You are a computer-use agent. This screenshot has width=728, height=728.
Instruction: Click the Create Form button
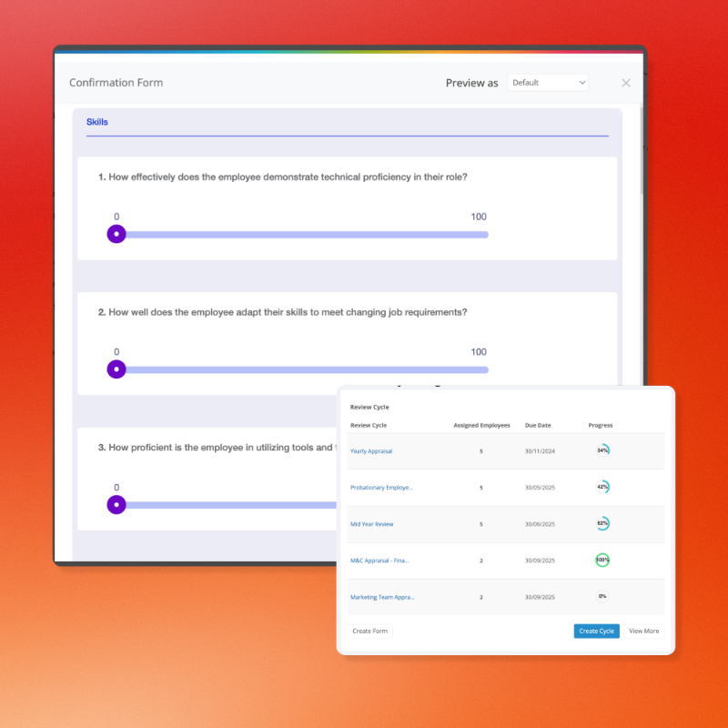pos(369,631)
